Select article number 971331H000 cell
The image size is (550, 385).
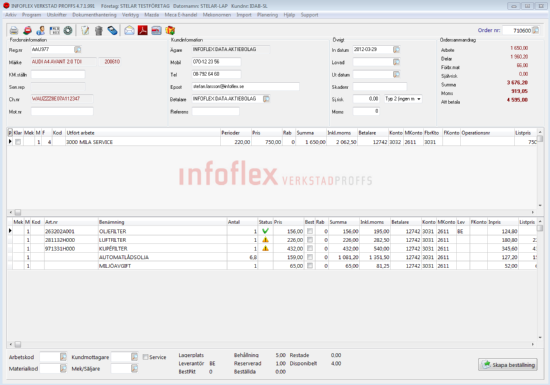pyautogui.click(x=71, y=248)
